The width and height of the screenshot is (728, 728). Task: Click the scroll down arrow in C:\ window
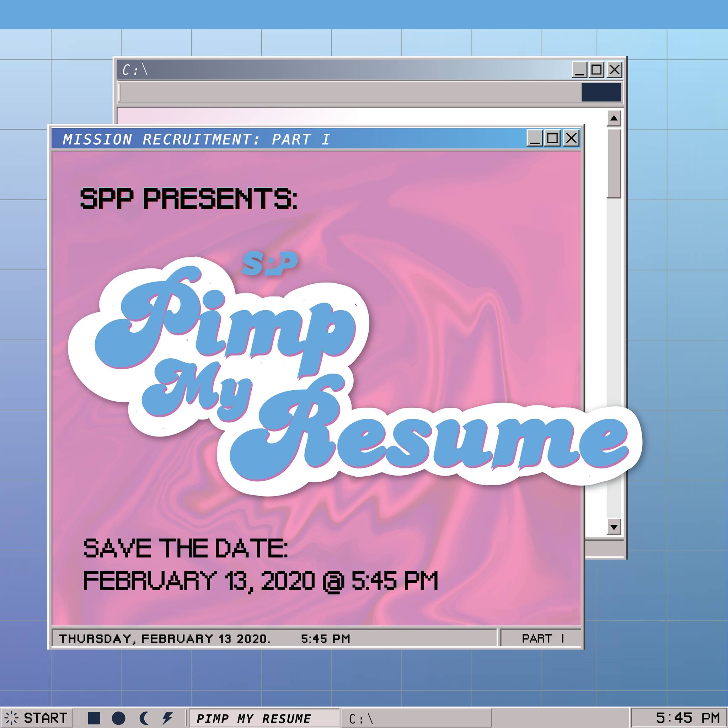coord(614,527)
